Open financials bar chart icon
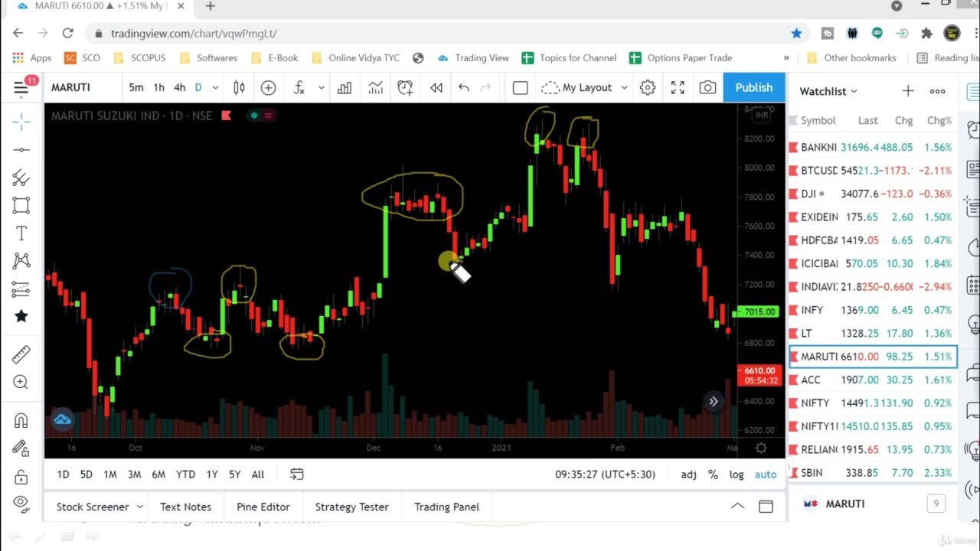Screen dimensions: 980x551 pyautogui.click(x=345, y=87)
